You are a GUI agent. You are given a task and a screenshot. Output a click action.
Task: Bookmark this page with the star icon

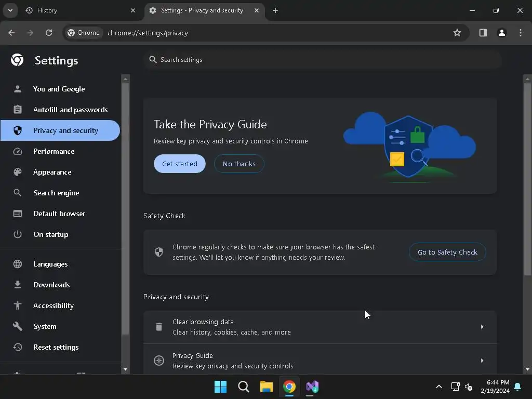point(457,33)
